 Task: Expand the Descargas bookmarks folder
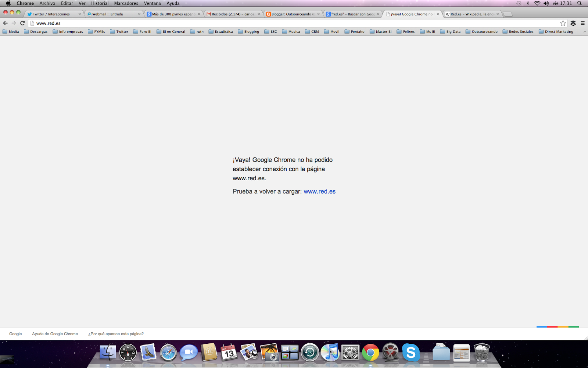click(x=36, y=32)
